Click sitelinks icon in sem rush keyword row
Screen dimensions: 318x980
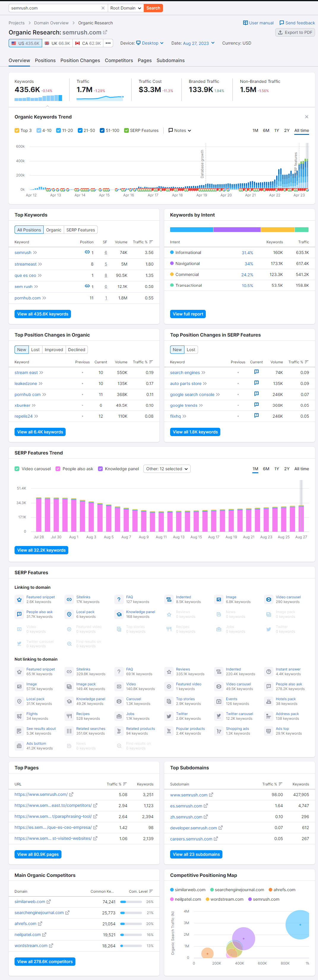click(87, 286)
